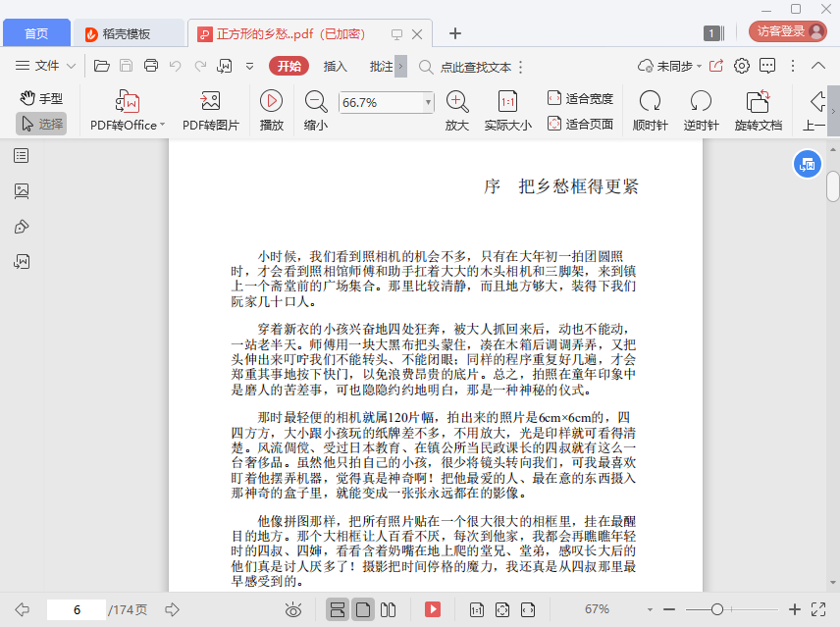Open the settings gear icon
The width and height of the screenshot is (840, 627).
(742, 66)
